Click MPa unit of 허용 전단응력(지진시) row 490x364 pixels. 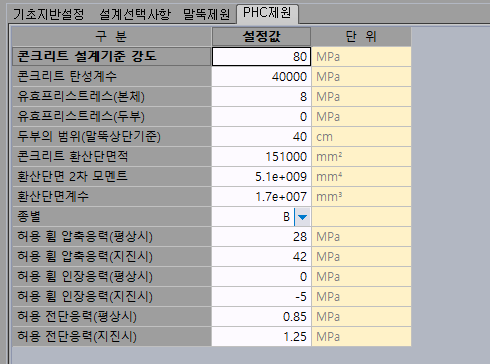pyautogui.click(x=361, y=337)
